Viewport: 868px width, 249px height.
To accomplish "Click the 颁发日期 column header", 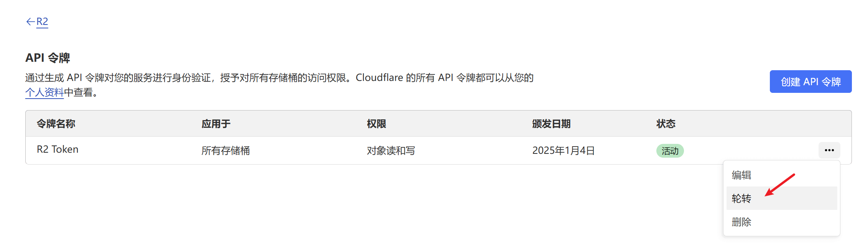I will [551, 124].
